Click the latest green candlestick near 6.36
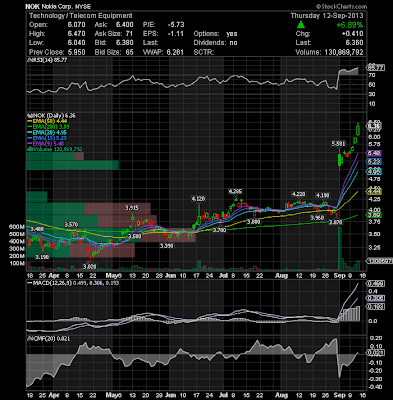Viewport: 393px width, 400px height. coord(358,129)
